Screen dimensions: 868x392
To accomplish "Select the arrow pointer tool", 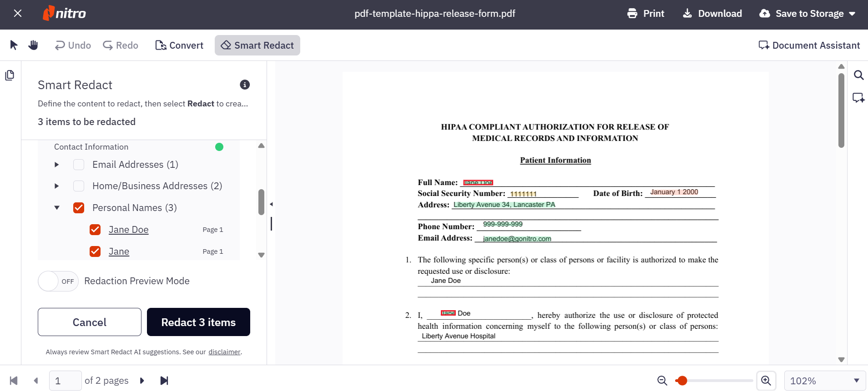I will (x=14, y=45).
